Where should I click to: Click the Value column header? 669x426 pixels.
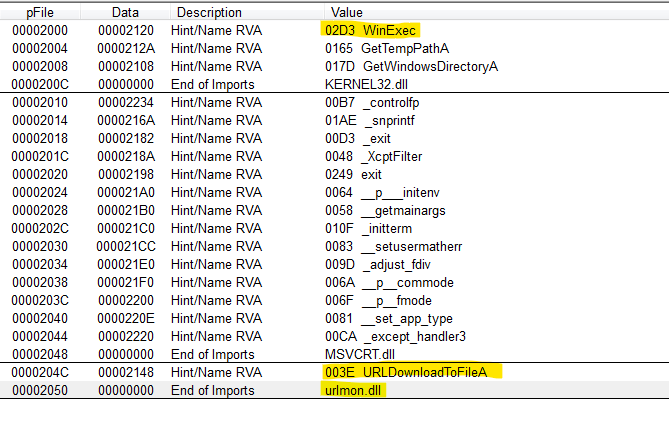point(348,12)
